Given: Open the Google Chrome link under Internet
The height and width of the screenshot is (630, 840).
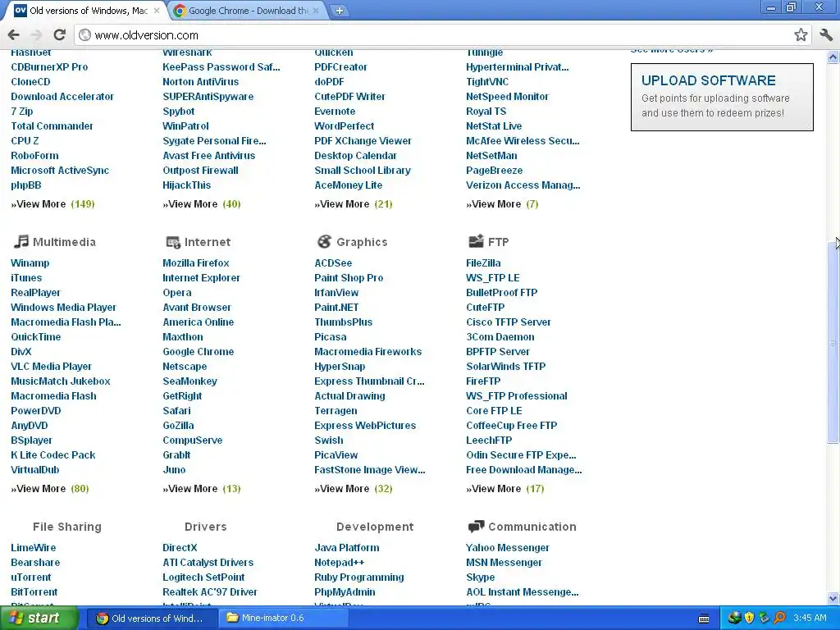Looking at the screenshot, I should (x=199, y=352).
